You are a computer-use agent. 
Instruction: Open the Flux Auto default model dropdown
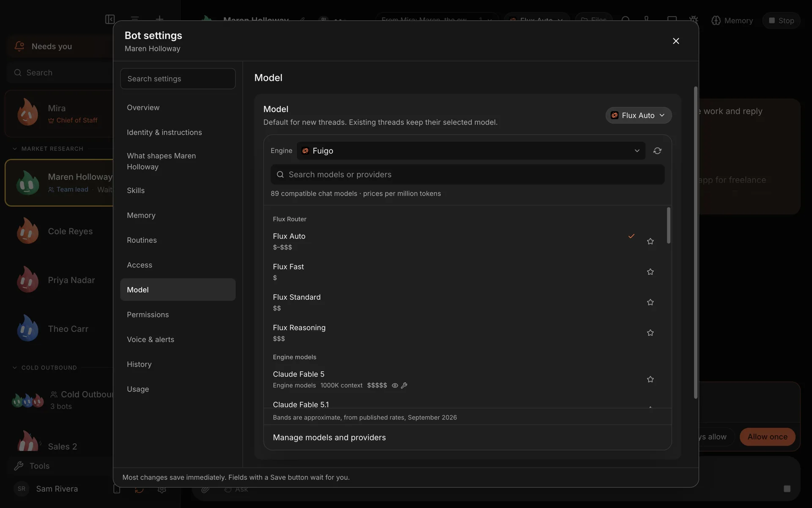(x=639, y=115)
